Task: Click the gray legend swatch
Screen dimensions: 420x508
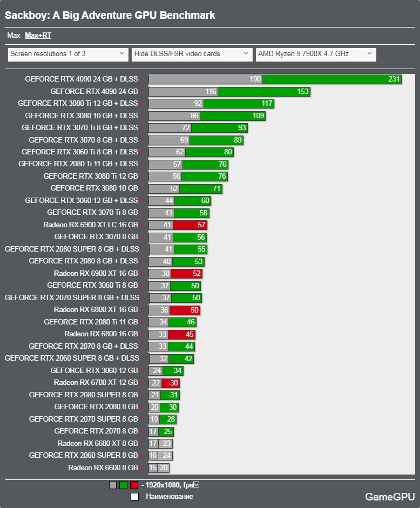Action: [113, 485]
